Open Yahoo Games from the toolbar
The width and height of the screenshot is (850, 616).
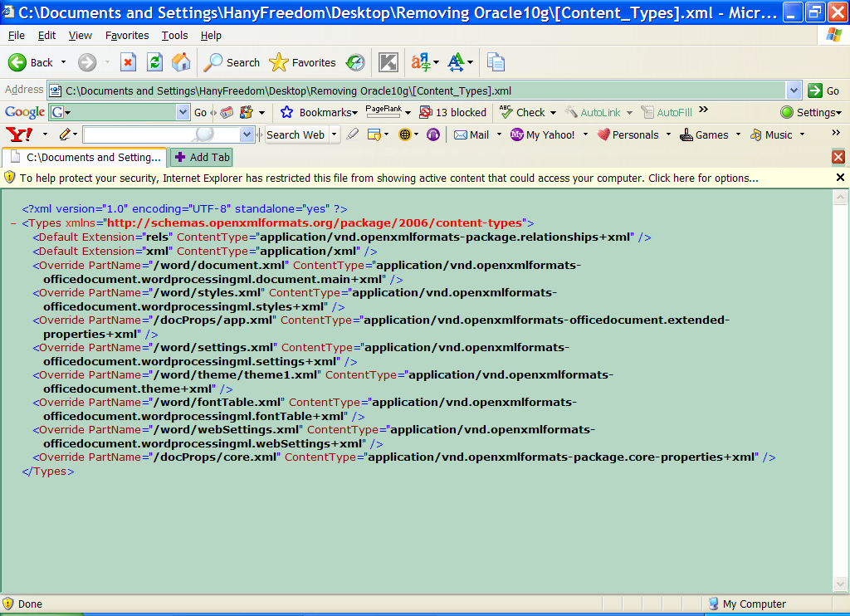[703, 134]
